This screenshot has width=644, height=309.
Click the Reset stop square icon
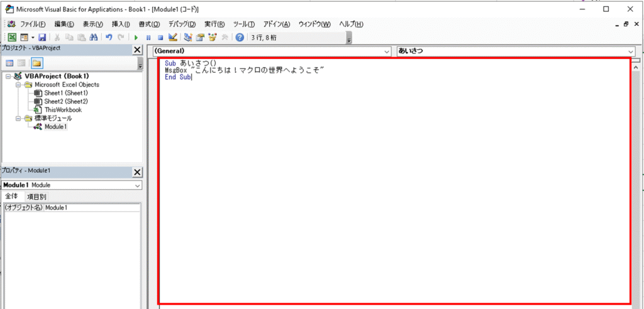click(160, 37)
